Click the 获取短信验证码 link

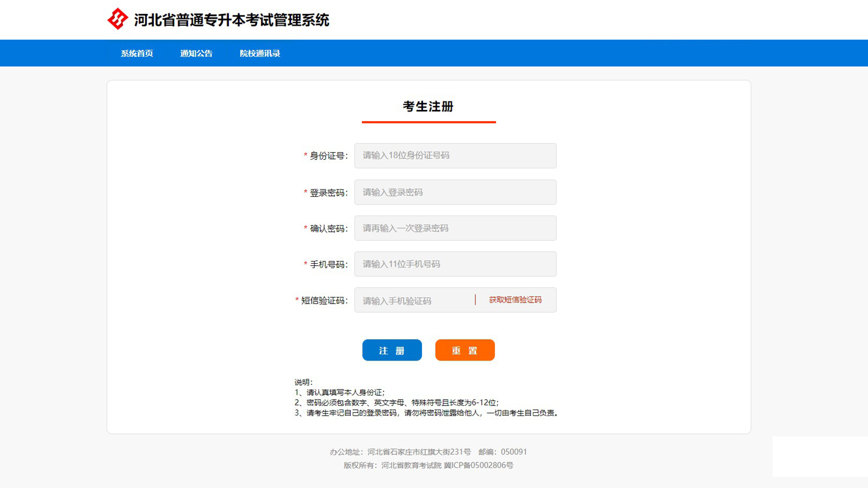point(515,300)
